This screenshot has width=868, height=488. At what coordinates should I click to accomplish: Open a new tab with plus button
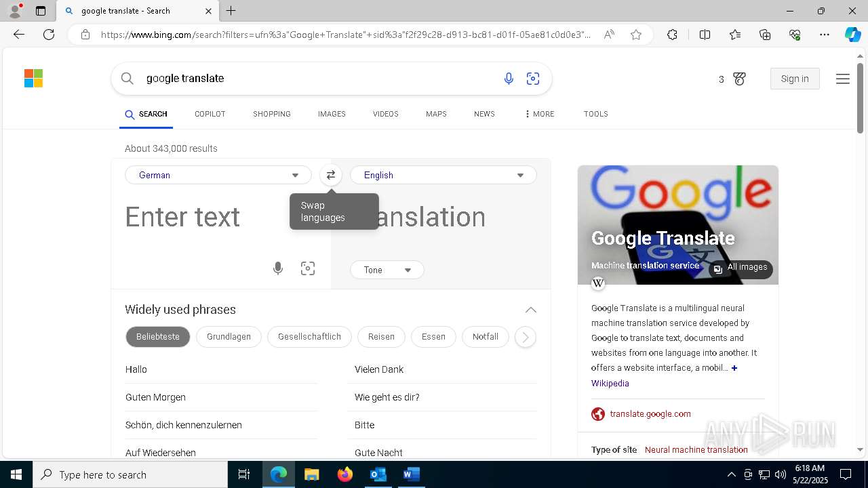coord(231,11)
